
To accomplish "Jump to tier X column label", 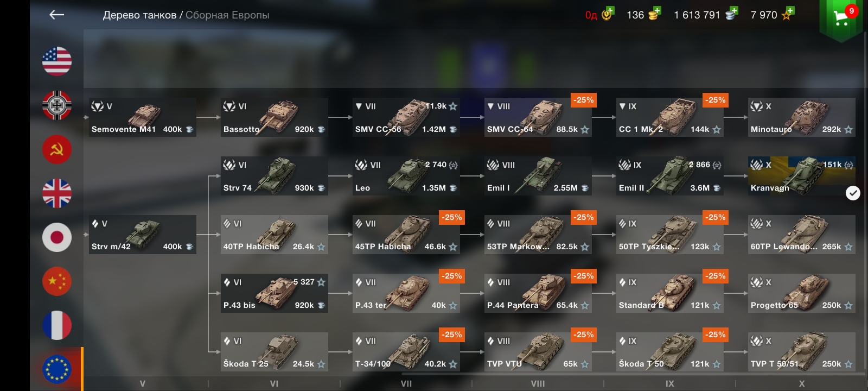I will [802, 383].
